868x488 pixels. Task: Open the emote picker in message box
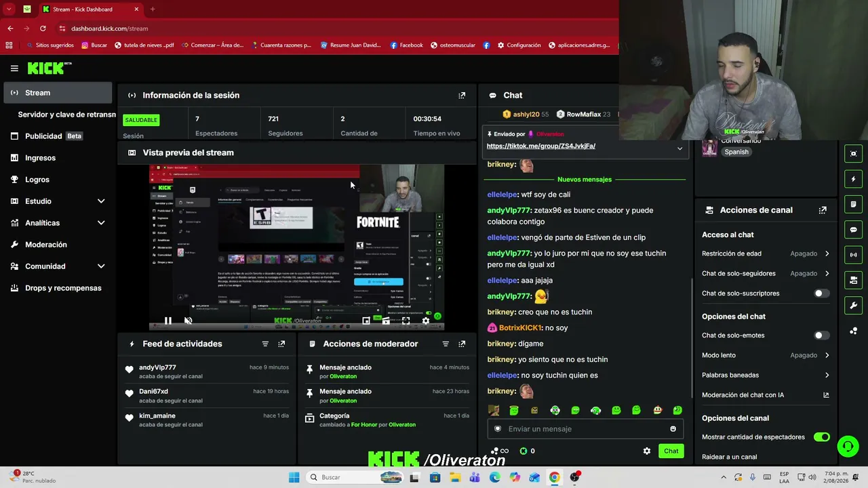[673, 429]
